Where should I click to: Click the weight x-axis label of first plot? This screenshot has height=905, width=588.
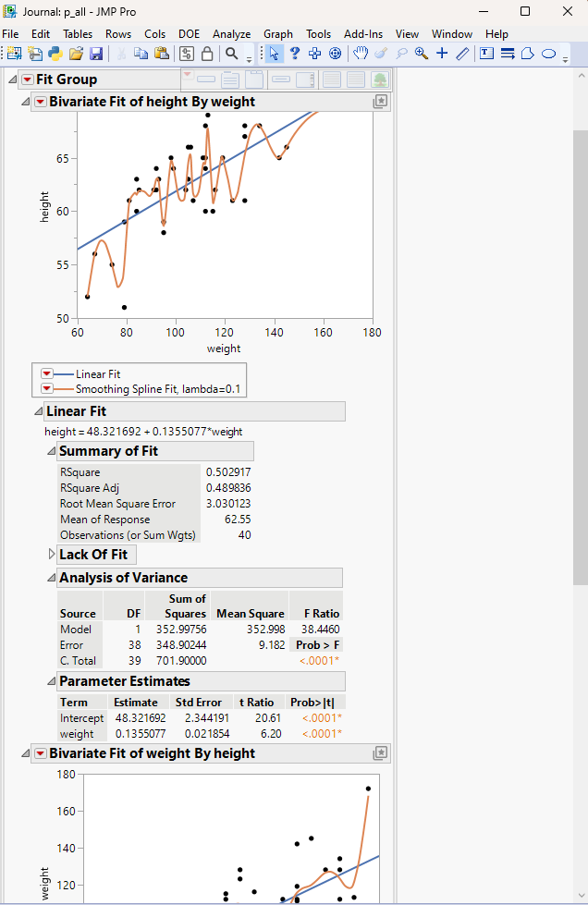pyautogui.click(x=224, y=349)
